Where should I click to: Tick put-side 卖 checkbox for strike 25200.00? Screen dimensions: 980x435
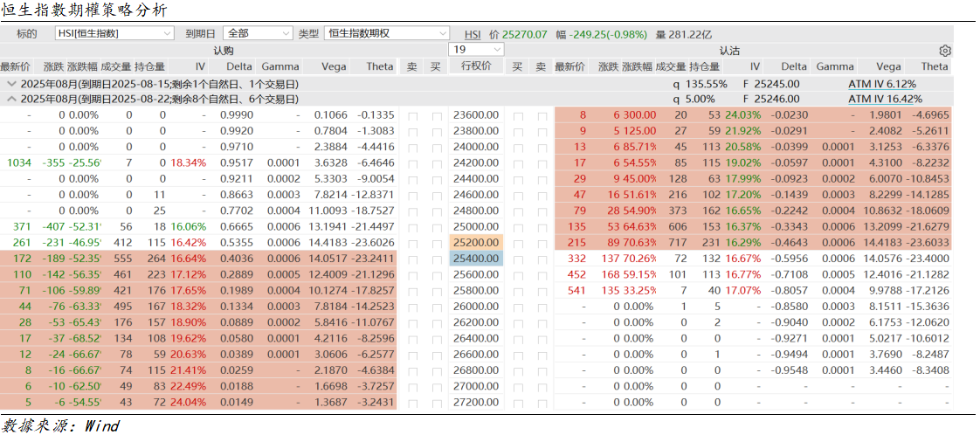tap(542, 243)
